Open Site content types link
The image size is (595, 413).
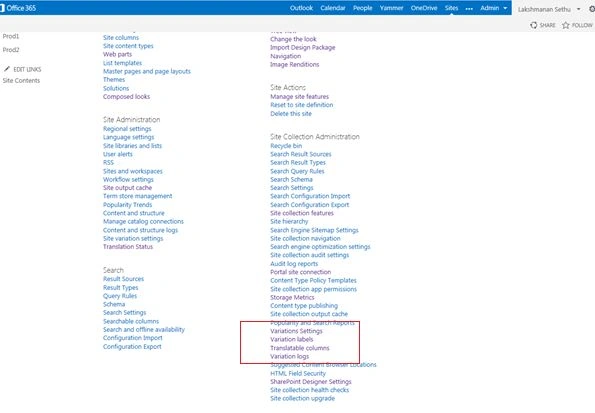point(128,46)
